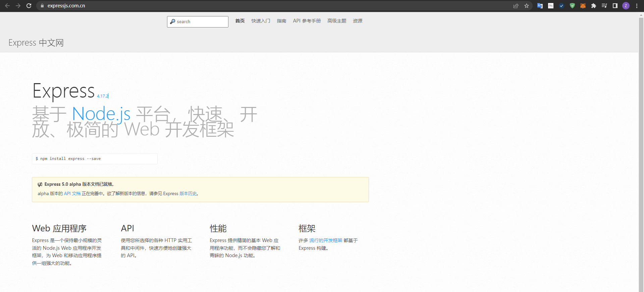644x292 pixels.
Task: Go forward in browser history
Action: coord(18,6)
